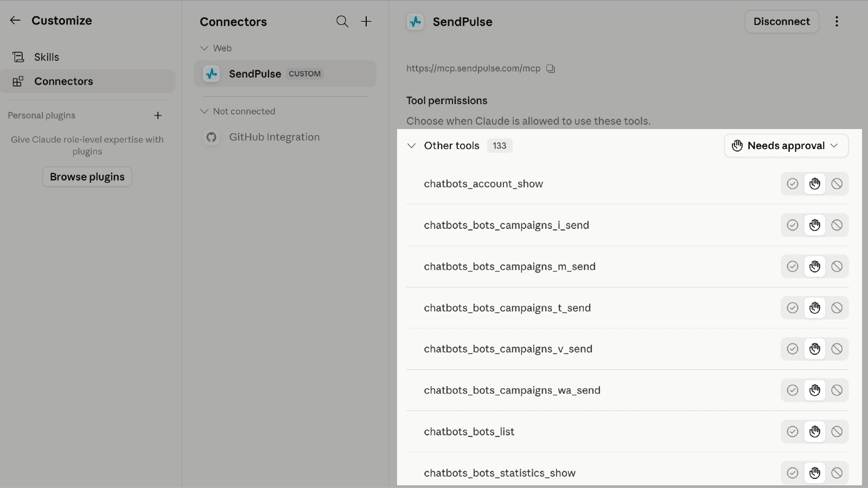Screen dimensions: 868x488
Task: Click the chatbots_bots_list tool name
Action: click(x=469, y=432)
